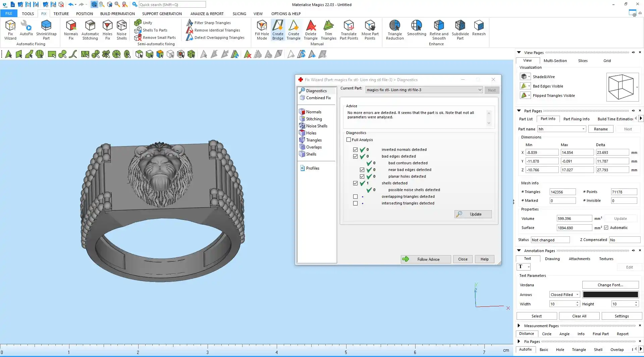The image size is (644, 357).
Task: Open the SUPPORT GENERATION ribbon tab
Action: point(162,14)
